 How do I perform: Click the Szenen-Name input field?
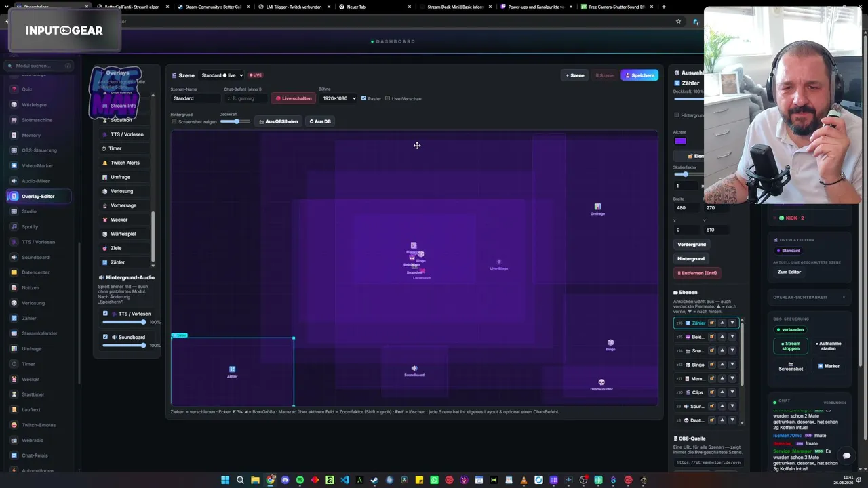pos(195,98)
